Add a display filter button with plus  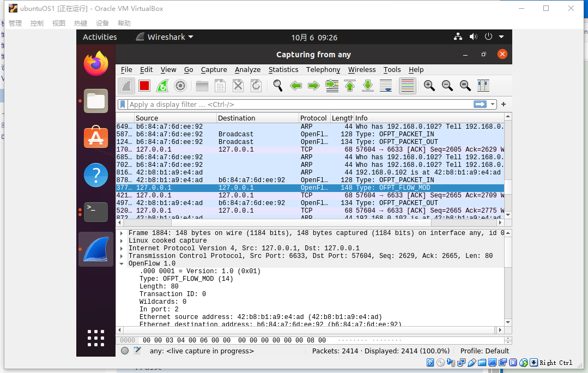pos(503,104)
